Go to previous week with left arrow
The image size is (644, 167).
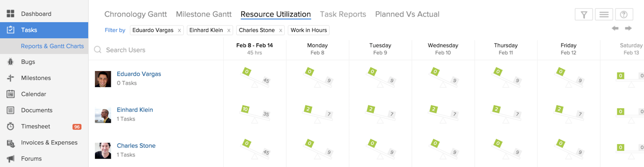click(615, 28)
